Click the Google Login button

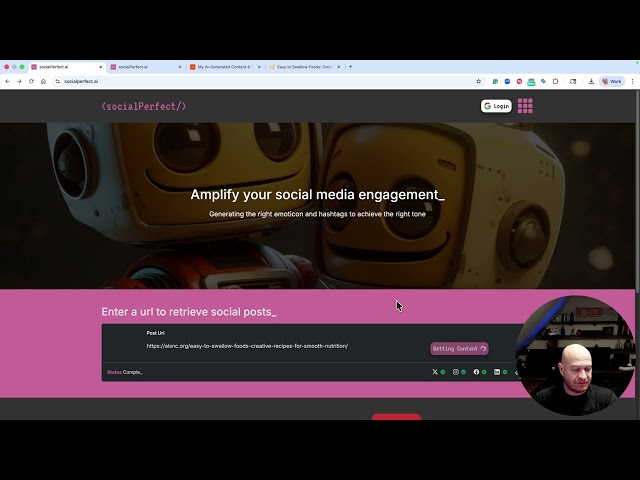click(496, 106)
